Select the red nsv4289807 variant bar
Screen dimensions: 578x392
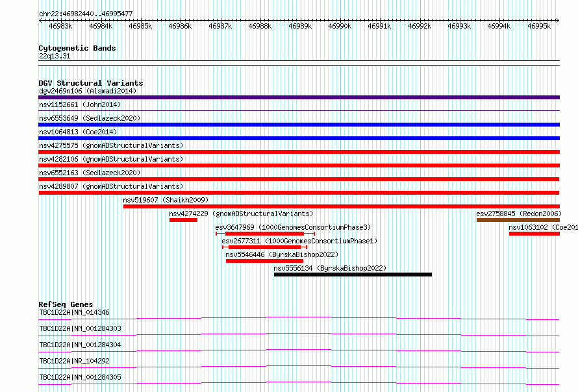(299, 193)
